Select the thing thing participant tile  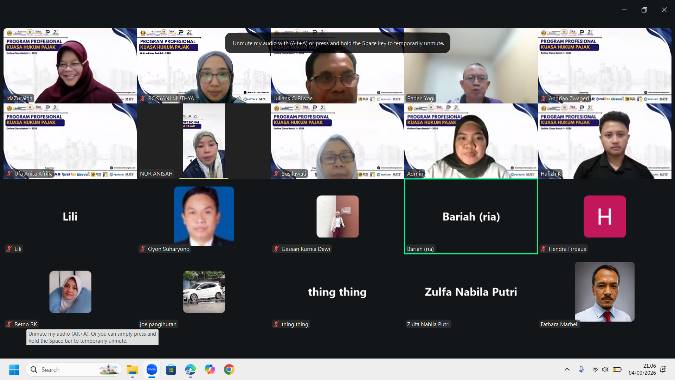tap(338, 292)
